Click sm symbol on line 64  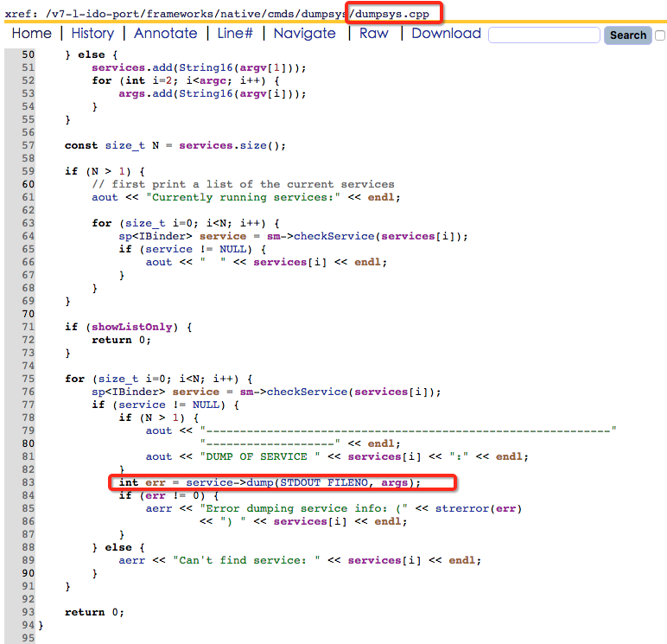pos(273,236)
